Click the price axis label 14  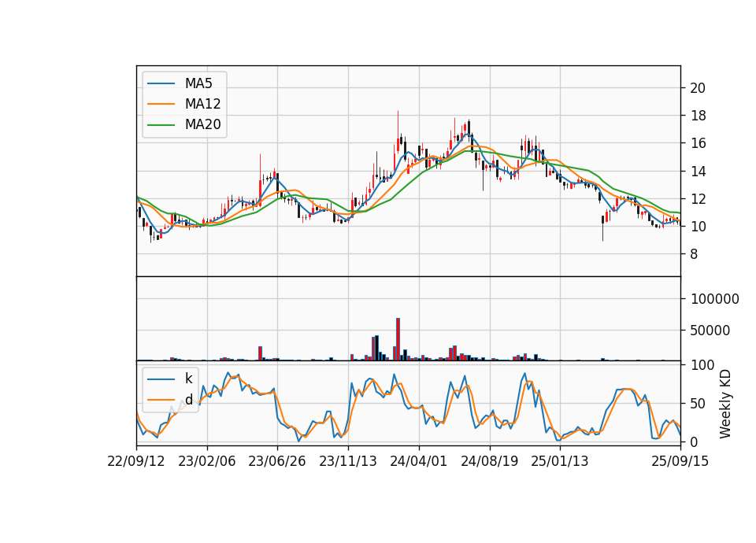pyautogui.click(x=698, y=172)
